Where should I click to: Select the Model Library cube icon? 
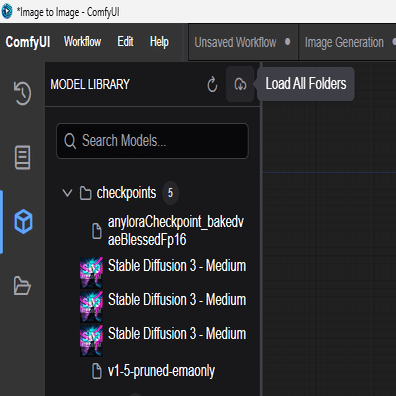[x=23, y=222]
